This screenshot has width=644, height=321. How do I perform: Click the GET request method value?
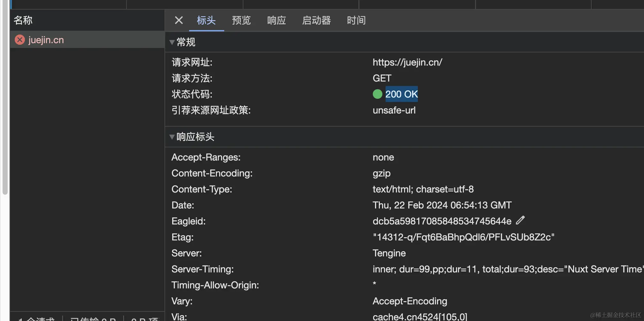(x=382, y=78)
